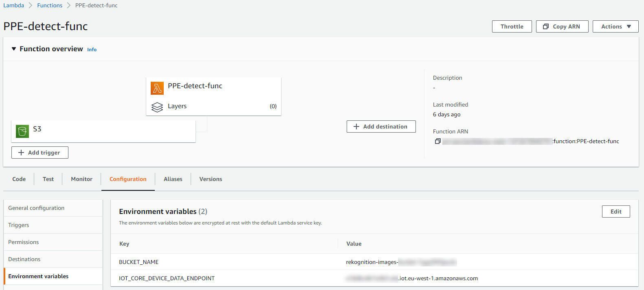Select the Configuration tab
644x290 pixels.
128,179
